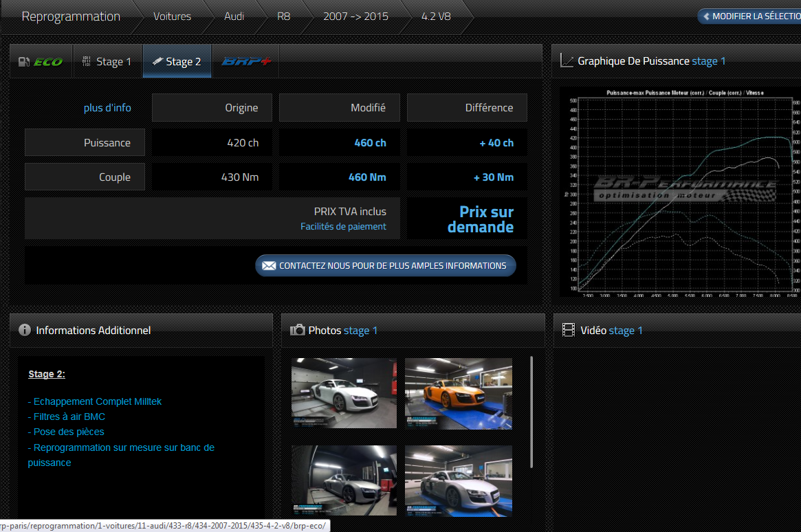Click the chart icon beside Graphique De Puissance

coord(567,61)
